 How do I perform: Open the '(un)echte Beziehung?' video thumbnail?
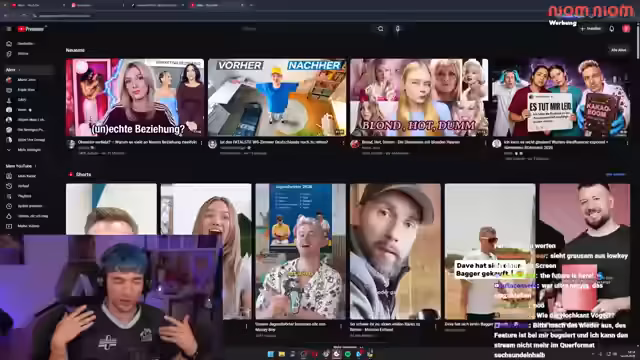(135, 98)
